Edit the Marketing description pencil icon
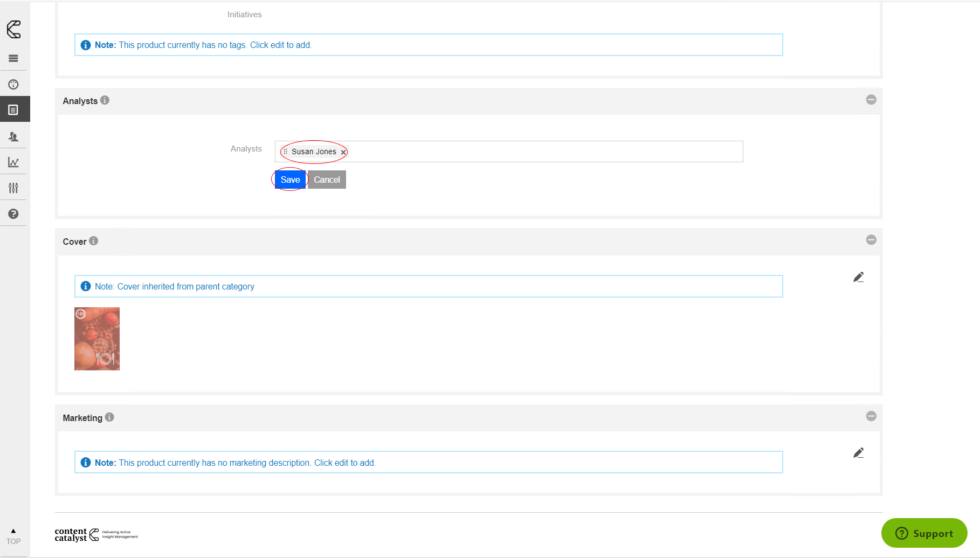This screenshot has height=558, width=980. (x=858, y=453)
